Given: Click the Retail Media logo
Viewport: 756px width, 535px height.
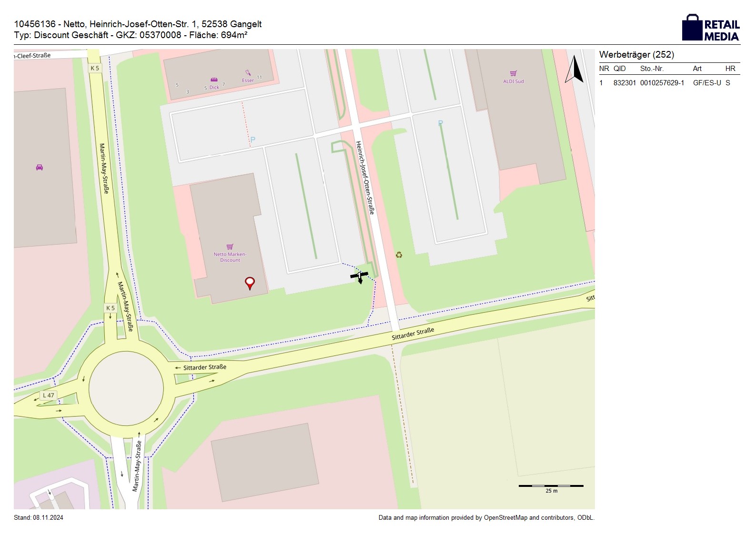Looking at the screenshot, I should coord(710,28).
